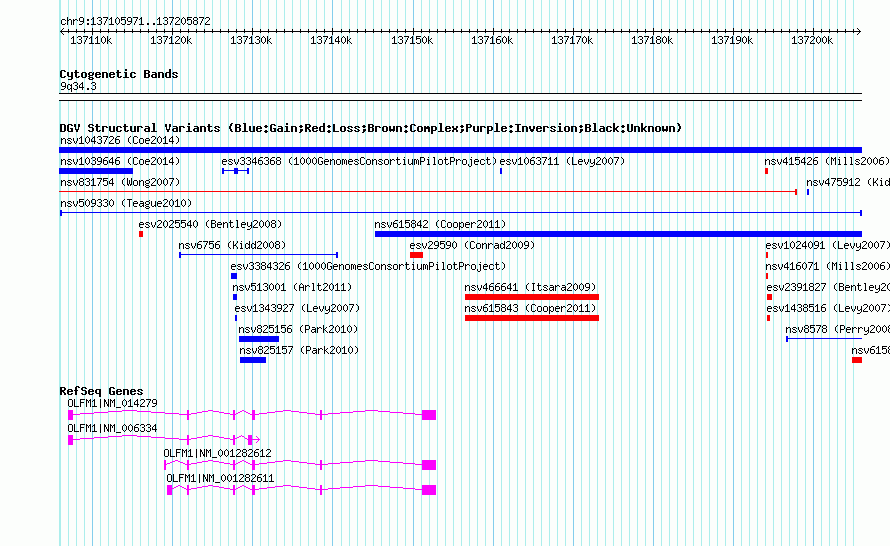Click the blue bar of nsv615842 (Cooper2011)

tap(618, 234)
